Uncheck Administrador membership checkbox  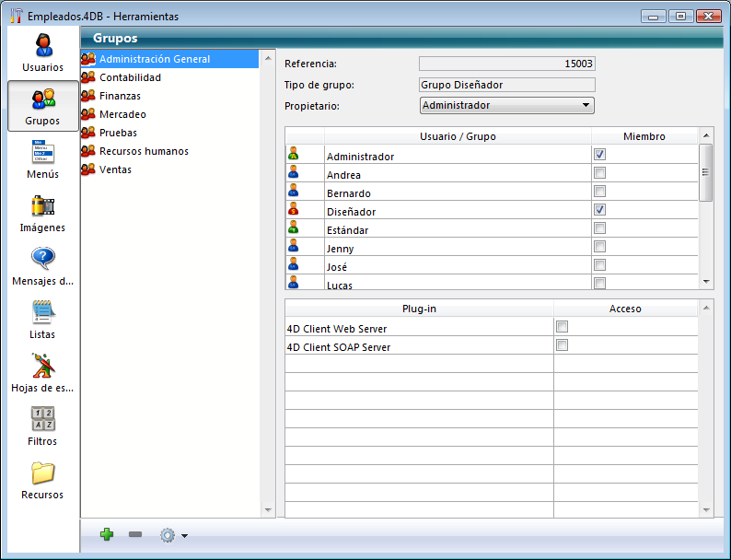[599, 155]
